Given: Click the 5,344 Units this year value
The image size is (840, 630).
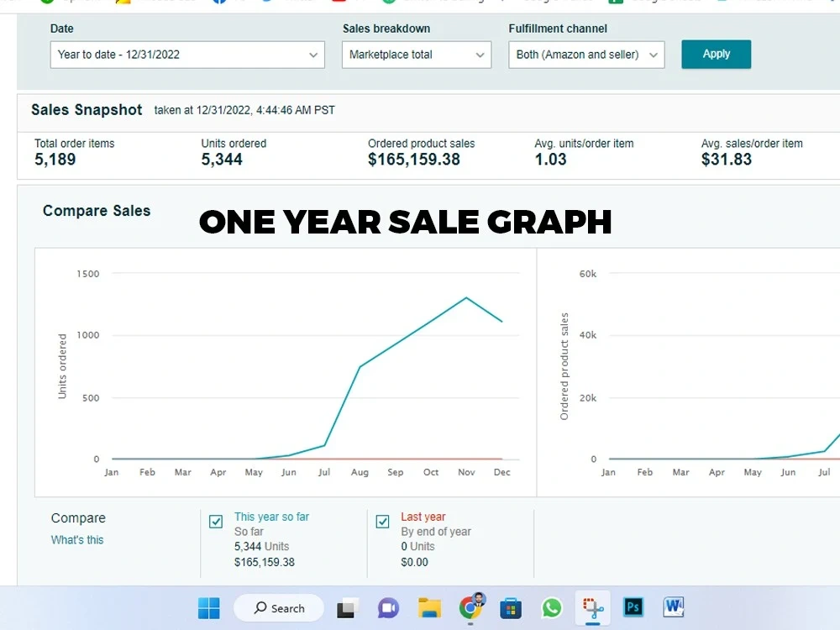Looking at the screenshot, I should tap(261, 547).
